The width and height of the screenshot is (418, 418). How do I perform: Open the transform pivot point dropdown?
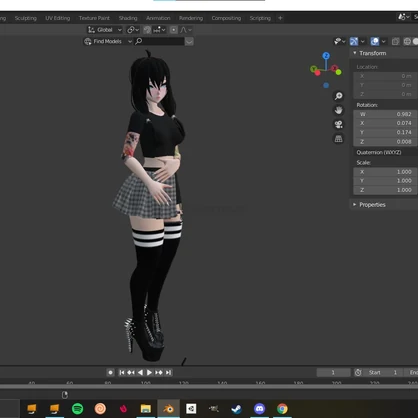tap(133, 30)
